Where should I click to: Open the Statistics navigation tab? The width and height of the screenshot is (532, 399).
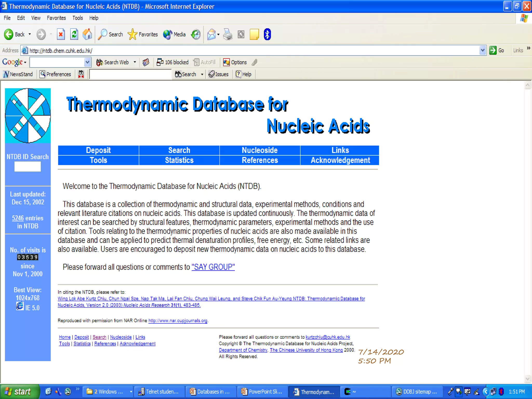coord(179,160)
